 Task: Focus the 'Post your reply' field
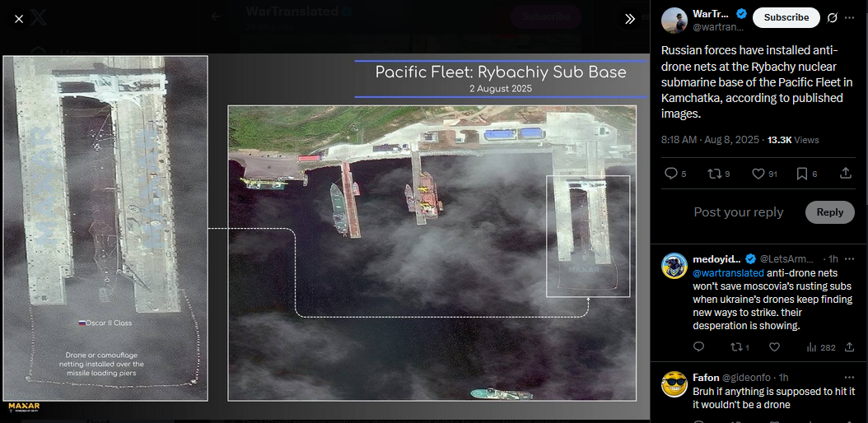click(x=739, y=212)
